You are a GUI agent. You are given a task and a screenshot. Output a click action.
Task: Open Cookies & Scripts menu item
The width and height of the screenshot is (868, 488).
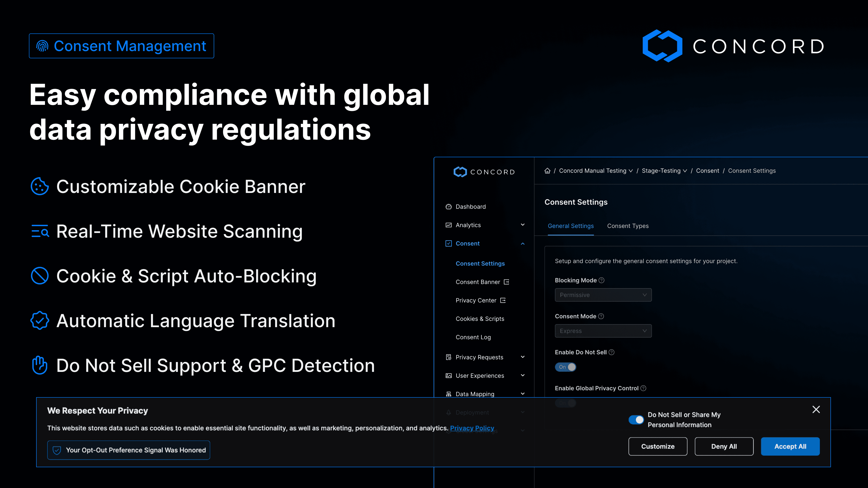pos(480,319)
